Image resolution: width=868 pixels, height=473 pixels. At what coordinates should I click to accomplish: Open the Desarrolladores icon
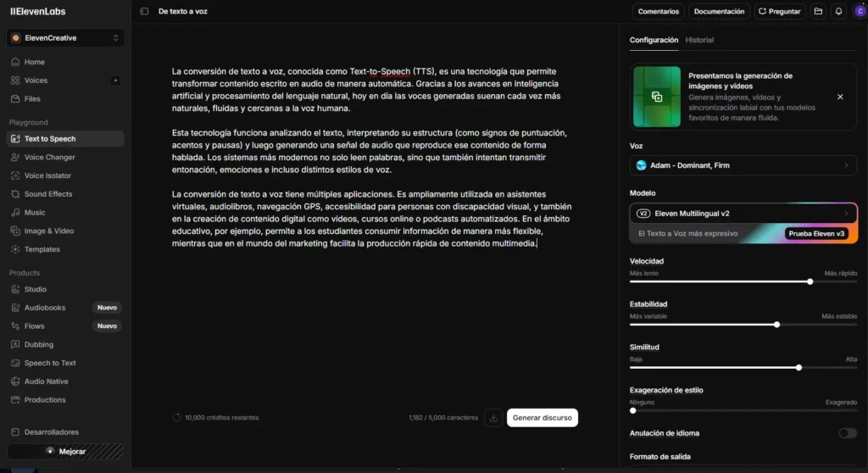pyautogui.click(x=15, y=432)
